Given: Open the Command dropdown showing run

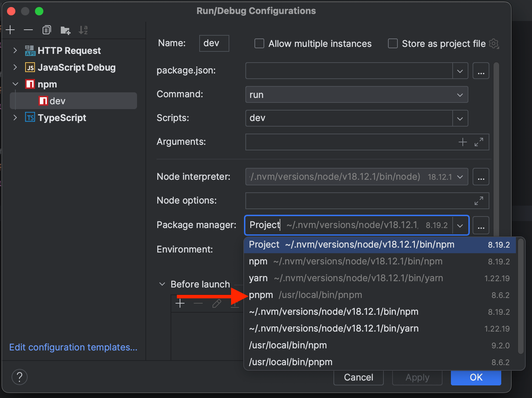Looking at the screenshot, I should (x=357, y=95).
